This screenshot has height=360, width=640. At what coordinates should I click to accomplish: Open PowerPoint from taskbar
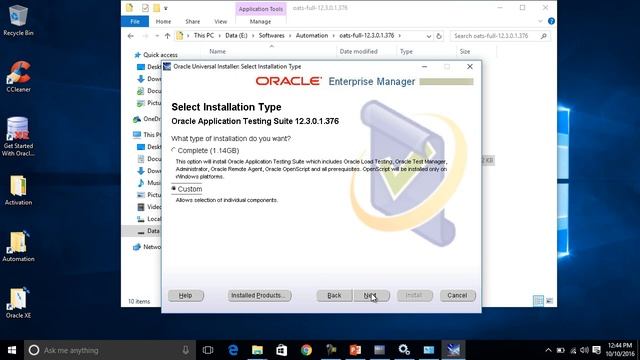355,350
